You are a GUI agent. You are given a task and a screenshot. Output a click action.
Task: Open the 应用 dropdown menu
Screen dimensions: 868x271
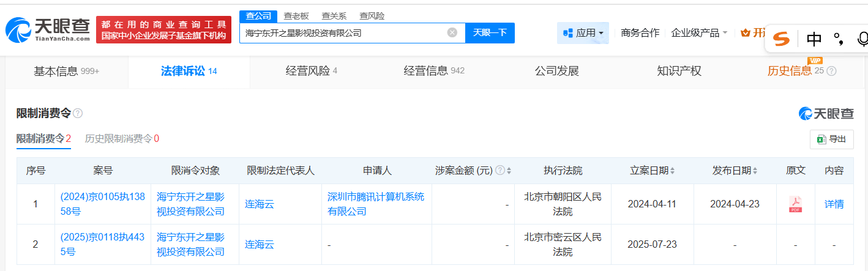pos(583,33)
